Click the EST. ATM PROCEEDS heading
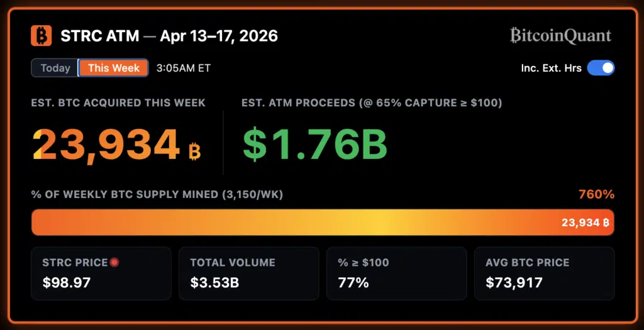 371,102
